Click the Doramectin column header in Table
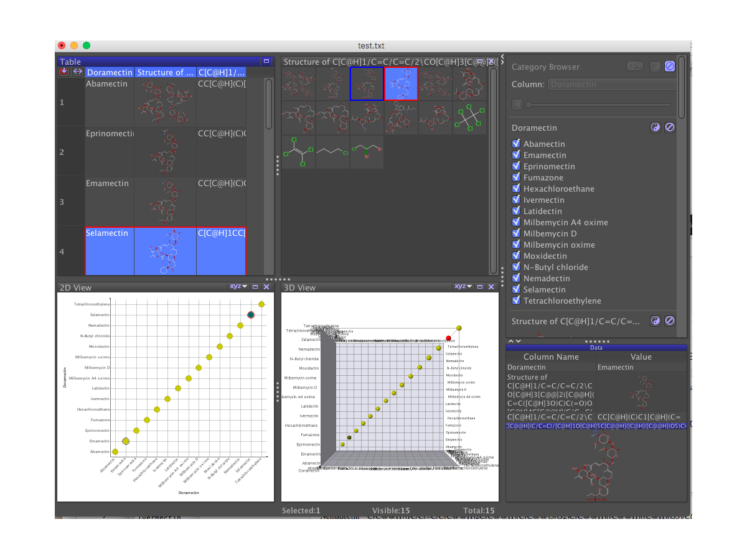Viewport: 747px width, 560px height. [x=110, y=72]
